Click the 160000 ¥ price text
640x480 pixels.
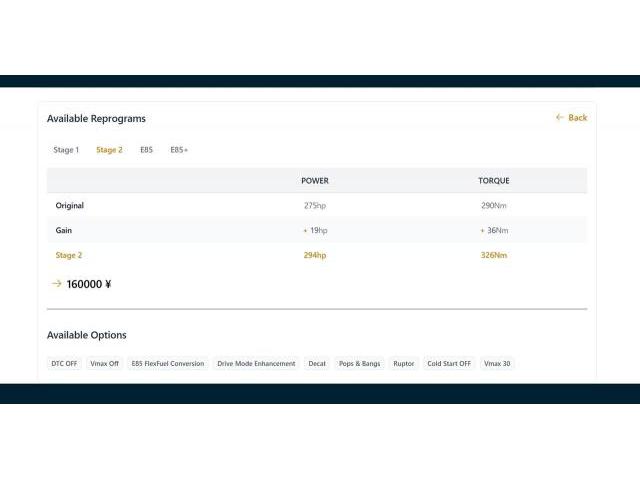(x=89, y=284)
